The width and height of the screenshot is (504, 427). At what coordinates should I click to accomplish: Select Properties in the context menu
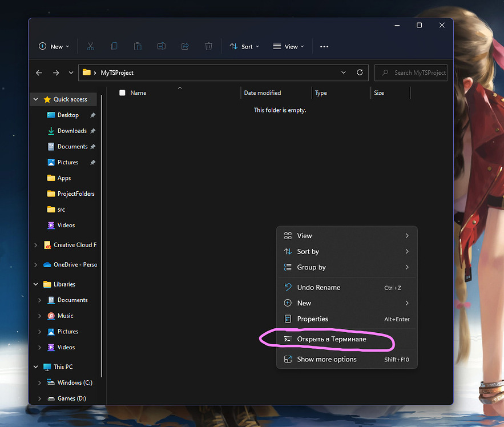tap(312, 319)
